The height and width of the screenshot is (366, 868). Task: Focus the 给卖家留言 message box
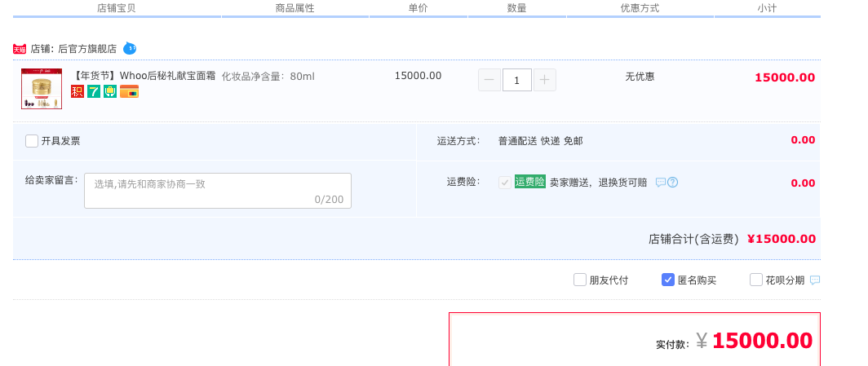point(218,191)
